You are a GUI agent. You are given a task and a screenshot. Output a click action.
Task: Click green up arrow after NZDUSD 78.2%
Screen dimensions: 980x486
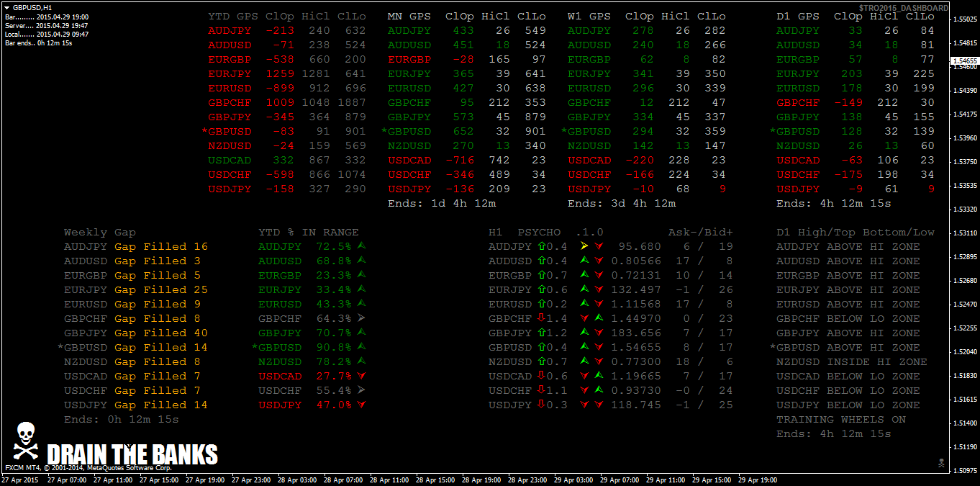tap(361, 361)
